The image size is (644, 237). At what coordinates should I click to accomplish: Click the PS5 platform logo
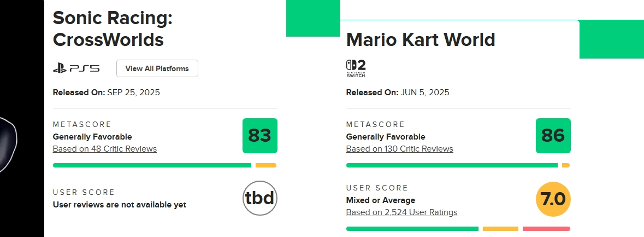[76, 68]
